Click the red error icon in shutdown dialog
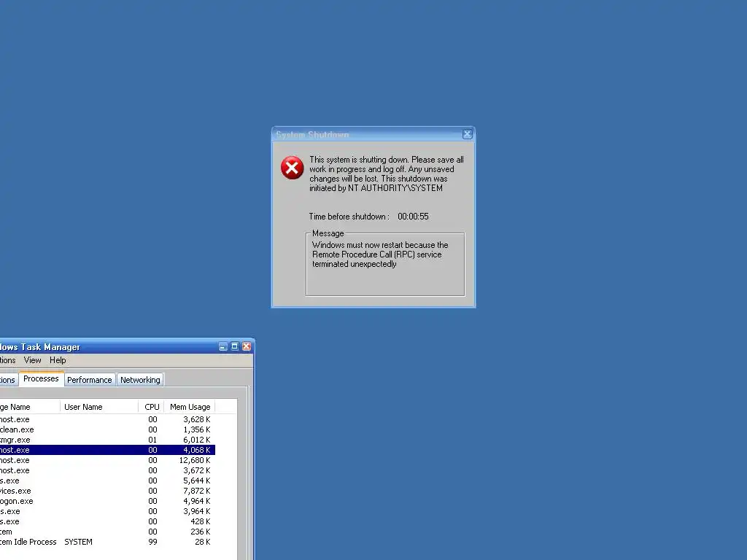The height and width of the screenshot is (560, 747). [292, 168]
